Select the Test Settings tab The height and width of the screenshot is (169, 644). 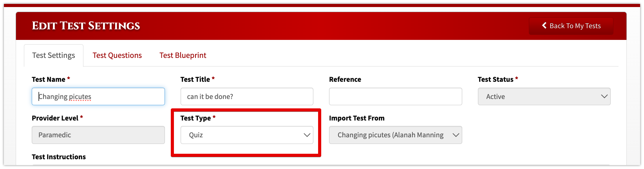click(x=54, y=55)
